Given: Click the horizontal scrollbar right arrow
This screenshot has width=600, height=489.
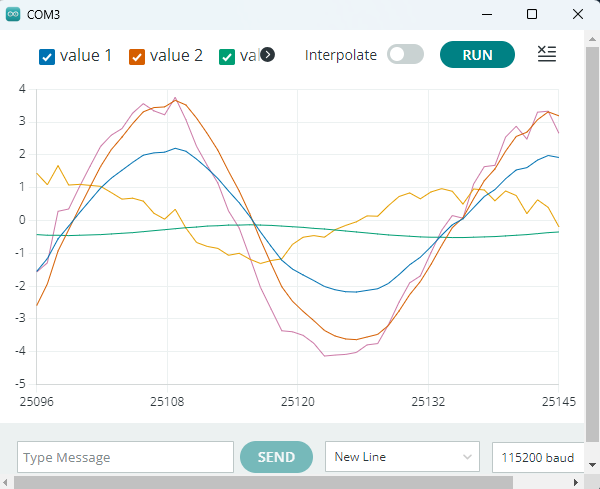Looking at the screenshot, I should pyautogui.click(x=577, y=482).
